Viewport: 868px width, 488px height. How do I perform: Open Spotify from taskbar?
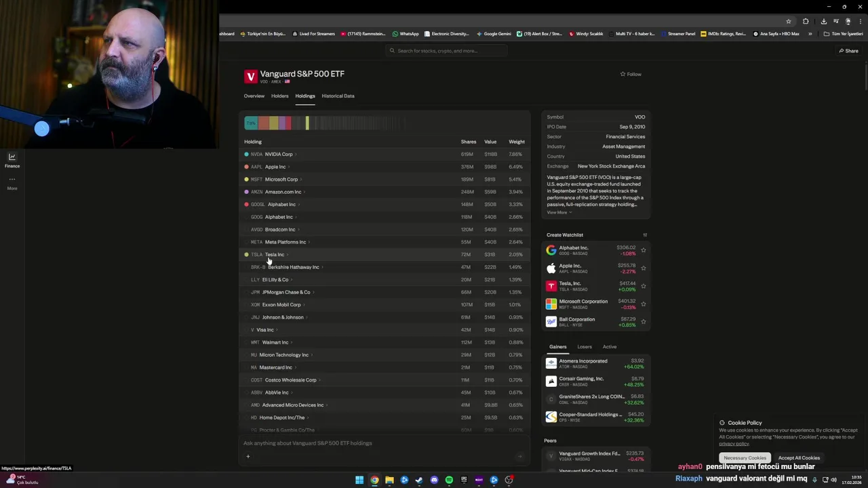click(449, 480)
